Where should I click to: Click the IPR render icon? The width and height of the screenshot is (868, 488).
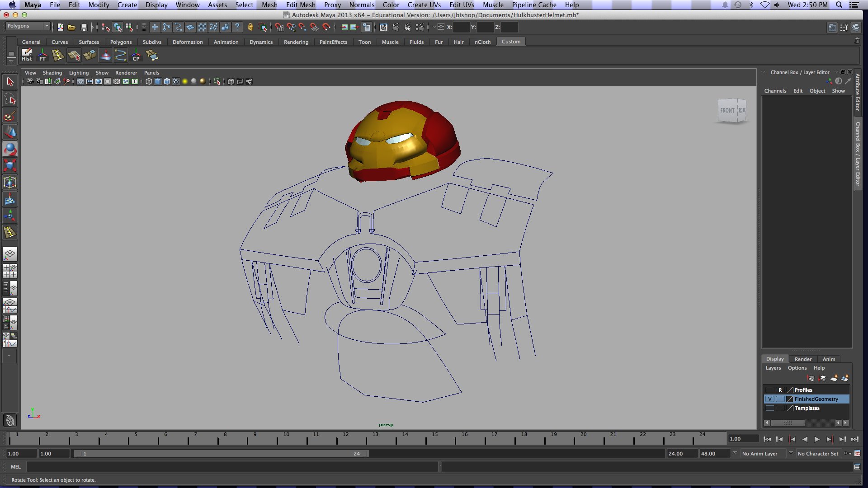[408, 27]
